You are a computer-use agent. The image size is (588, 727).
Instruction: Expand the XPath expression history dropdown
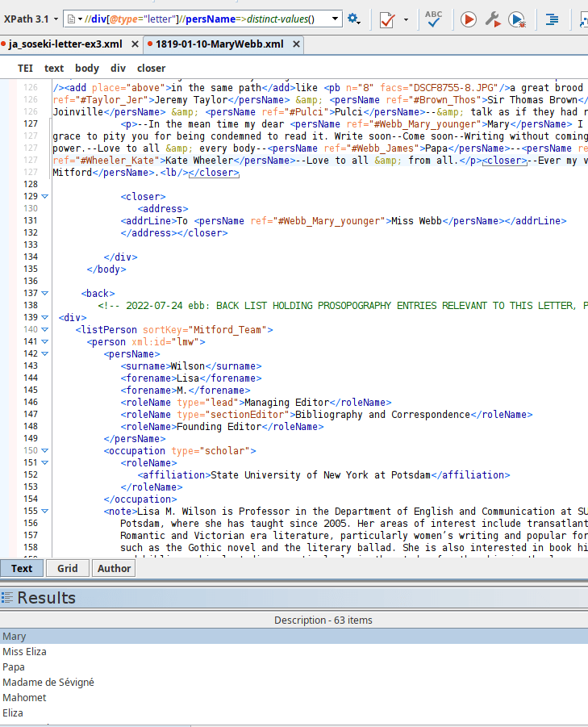tap(335, 19)
